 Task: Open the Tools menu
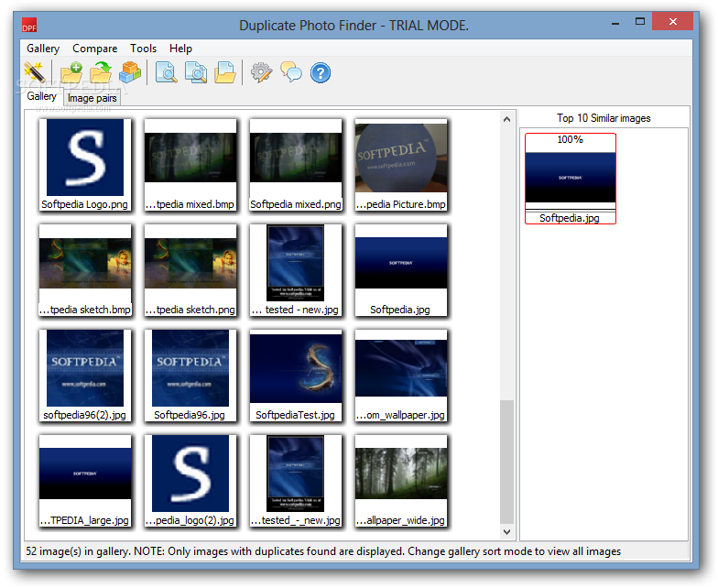tap(143, 49)
